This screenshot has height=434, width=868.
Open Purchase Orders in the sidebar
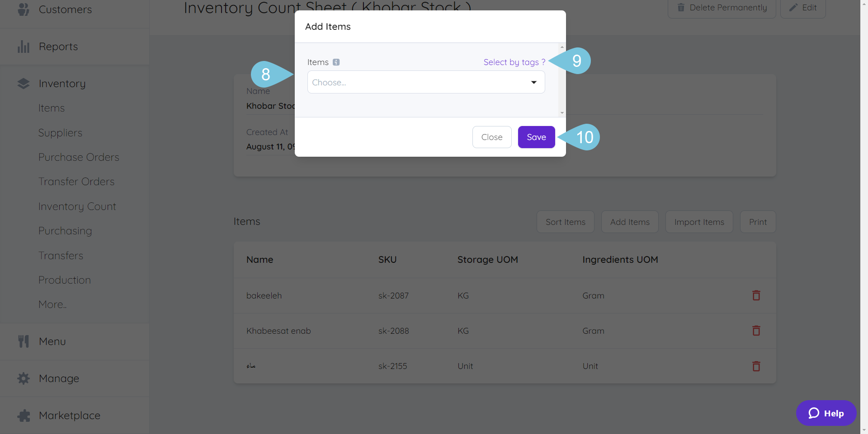click(79, 157)
